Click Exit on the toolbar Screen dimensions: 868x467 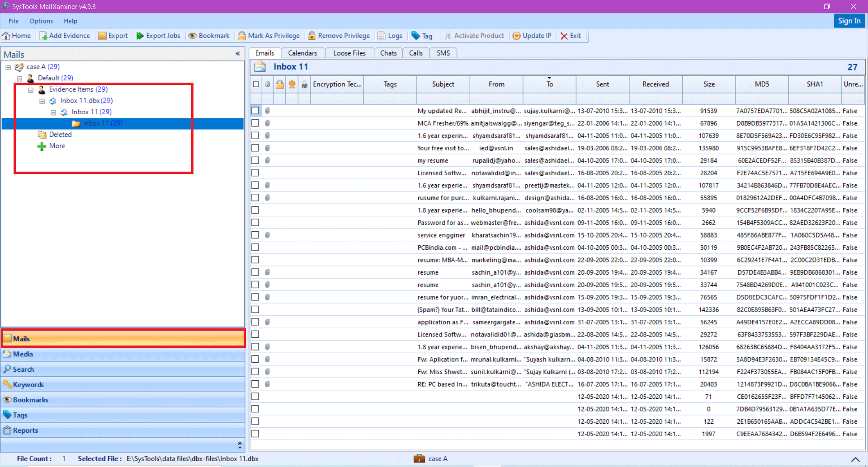(571, 36)
